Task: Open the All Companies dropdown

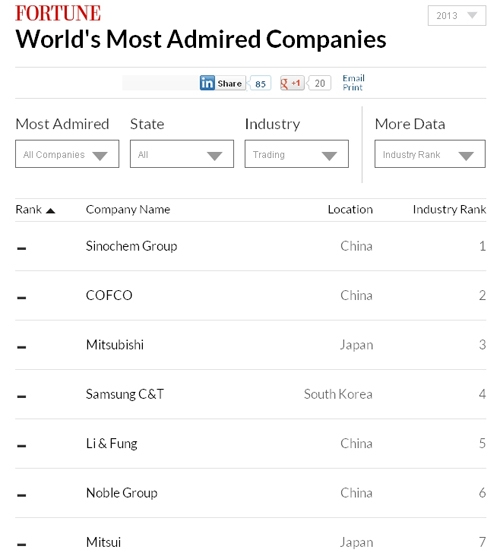Action: point(67,154)
